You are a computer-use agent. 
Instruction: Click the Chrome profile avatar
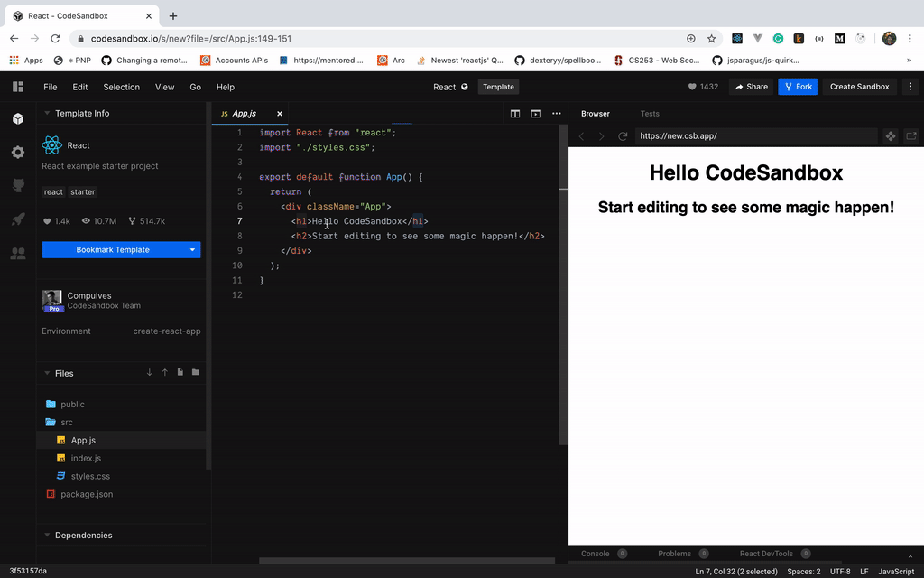click(x=889, y=38)
